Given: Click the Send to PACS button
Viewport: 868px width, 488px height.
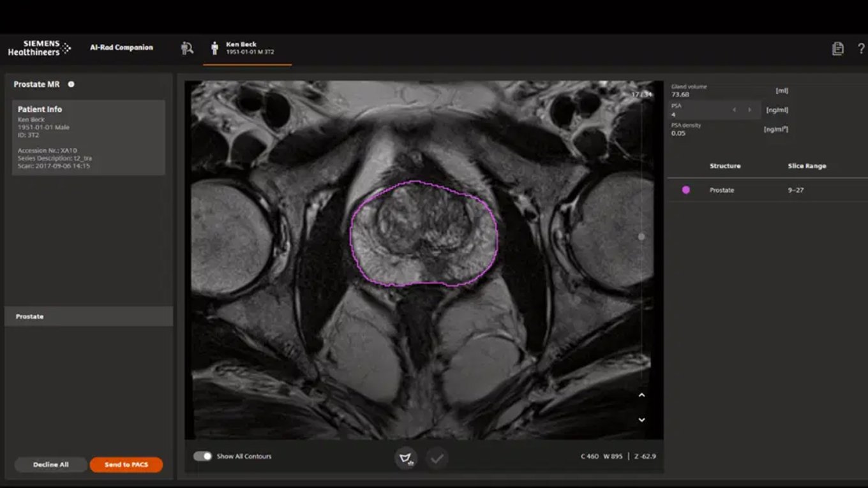Looking at the screenshot, I should [126, 464].
